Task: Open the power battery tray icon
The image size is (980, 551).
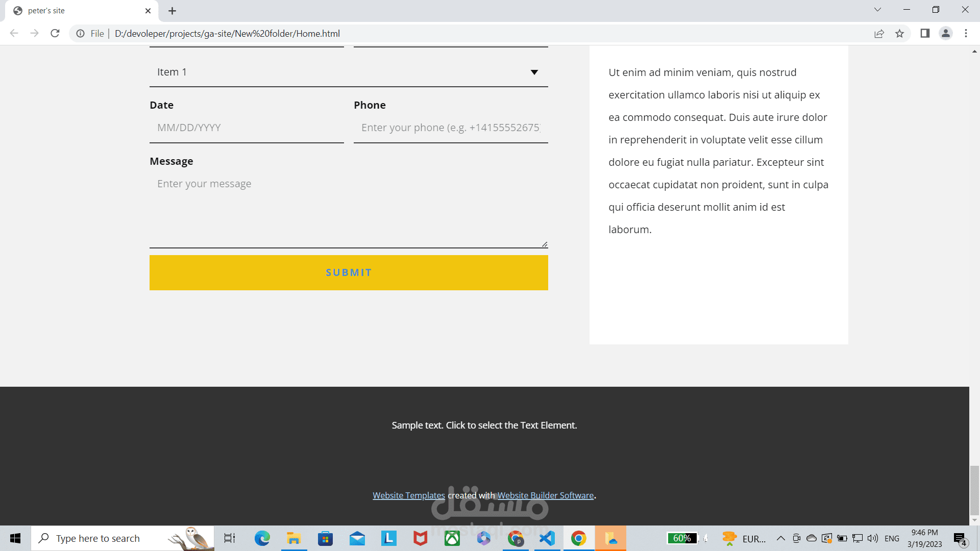Action: (842, 538)
